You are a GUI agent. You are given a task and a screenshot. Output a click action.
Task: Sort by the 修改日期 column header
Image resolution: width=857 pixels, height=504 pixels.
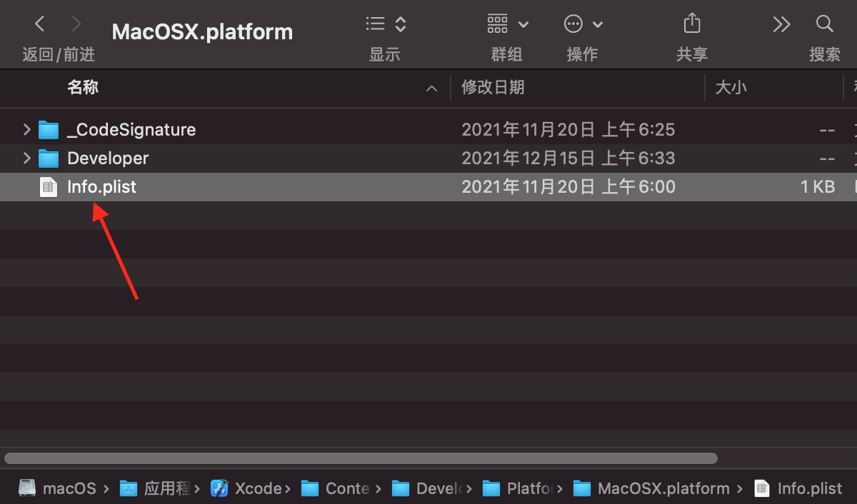coord(493,87)
